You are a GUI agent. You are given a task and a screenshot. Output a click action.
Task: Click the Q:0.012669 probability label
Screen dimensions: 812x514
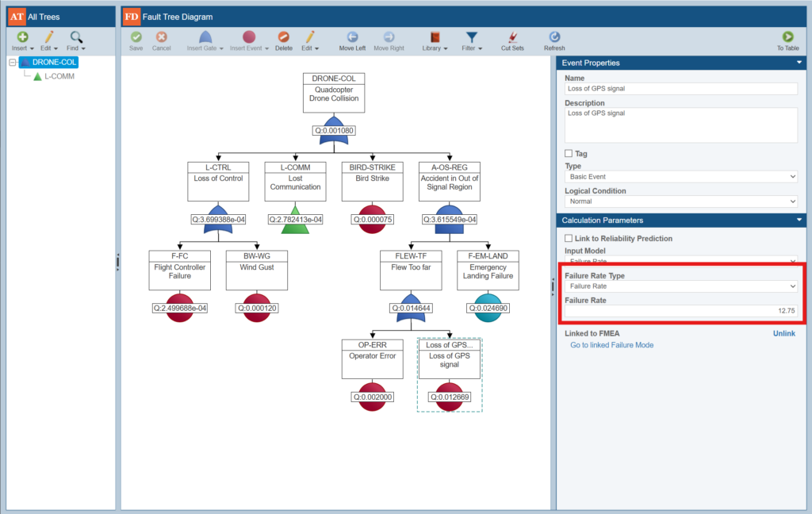coord(450,397)
